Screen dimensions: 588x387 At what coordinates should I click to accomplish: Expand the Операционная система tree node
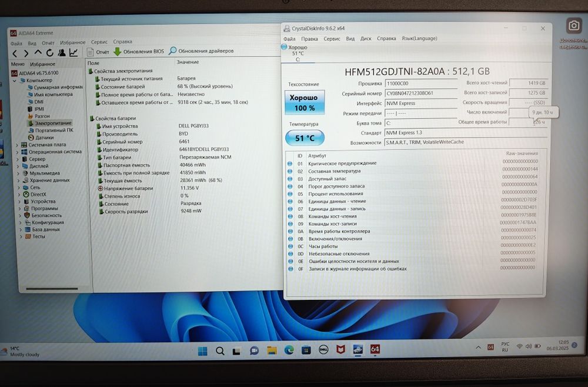pyautogui.click(x=17, y=152)
